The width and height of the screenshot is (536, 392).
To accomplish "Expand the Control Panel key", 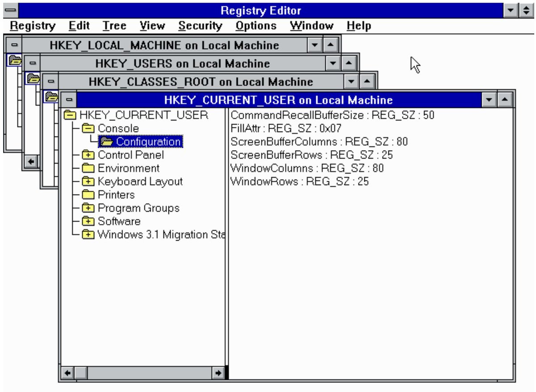I will point(89,155).
